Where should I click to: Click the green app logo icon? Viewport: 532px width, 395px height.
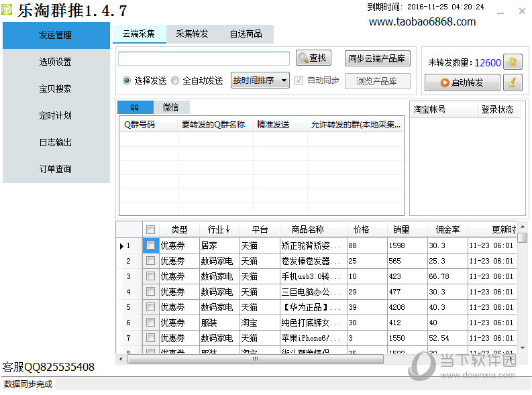tap(7, 9)
